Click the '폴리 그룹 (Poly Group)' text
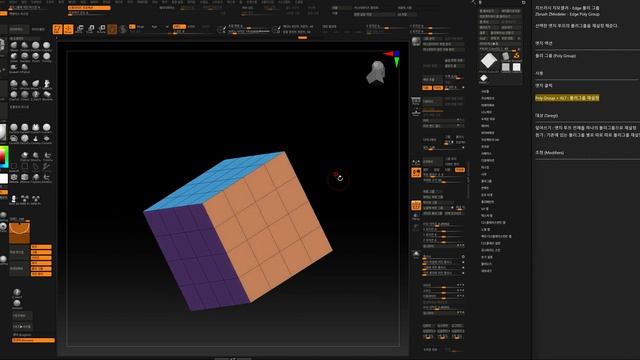The width and height of the screenshot is (640, 360). click(x=556, y=56)
